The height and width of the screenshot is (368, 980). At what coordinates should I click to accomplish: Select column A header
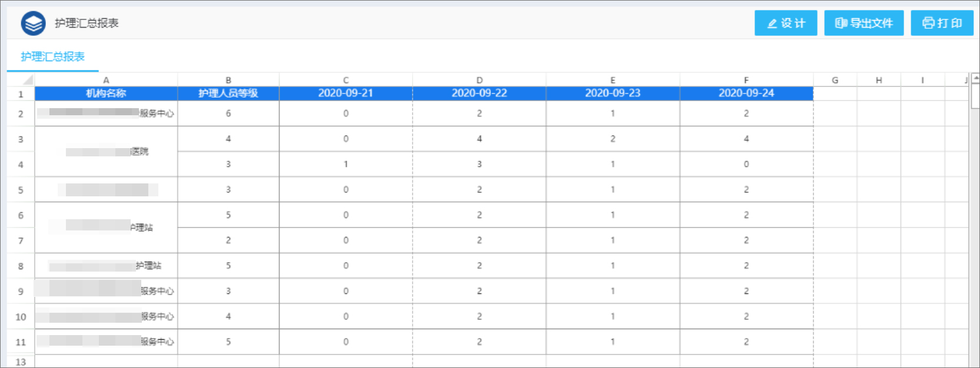106,80
